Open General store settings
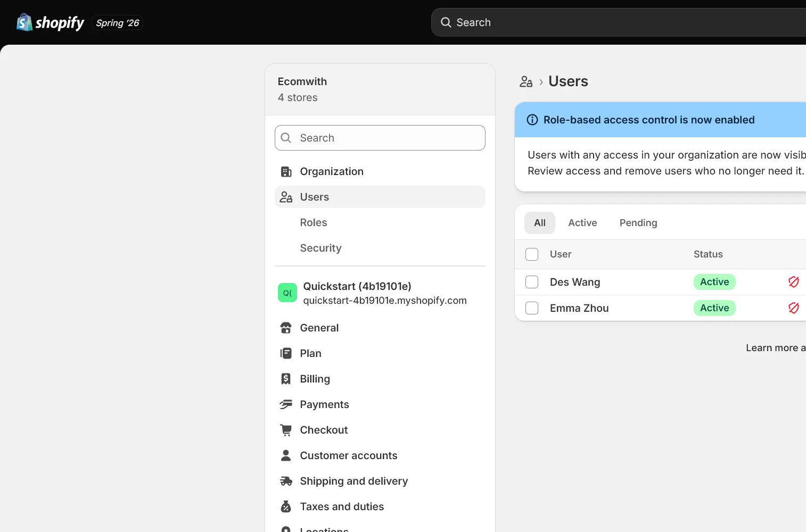806x532 pixels. point(380,328)
